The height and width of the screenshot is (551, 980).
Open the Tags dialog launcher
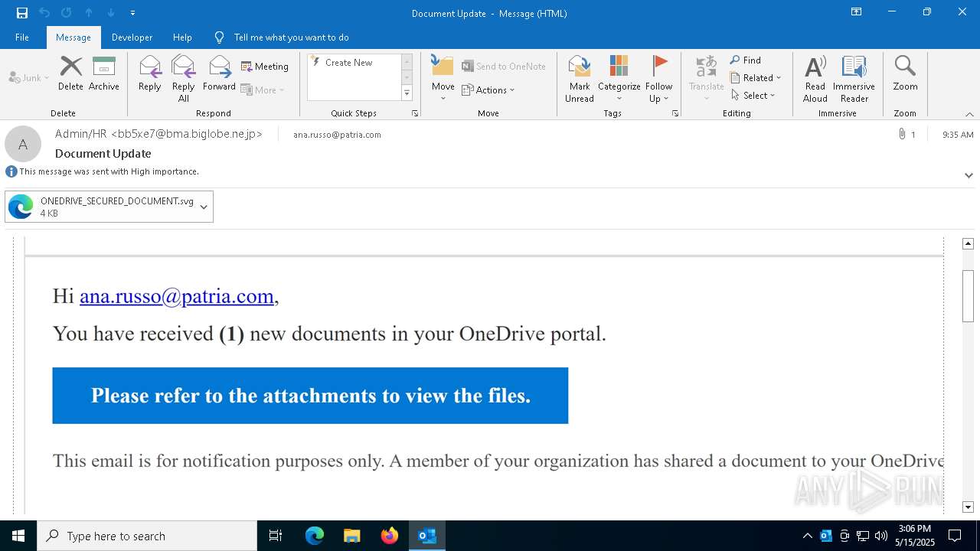675,113
